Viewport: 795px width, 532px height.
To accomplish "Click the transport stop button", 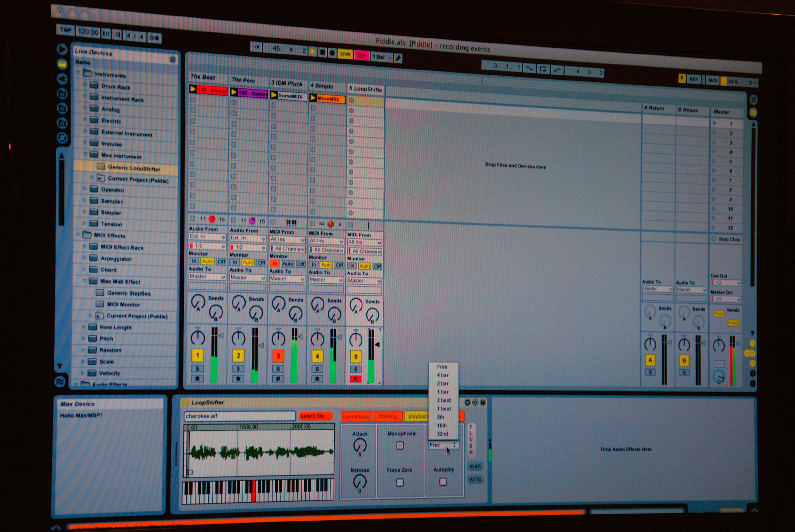I will [x=323, y=52].
